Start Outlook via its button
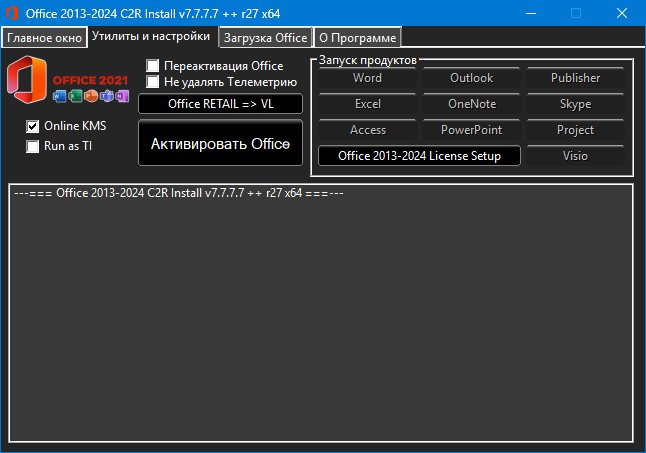 click(x=471, y=78)
